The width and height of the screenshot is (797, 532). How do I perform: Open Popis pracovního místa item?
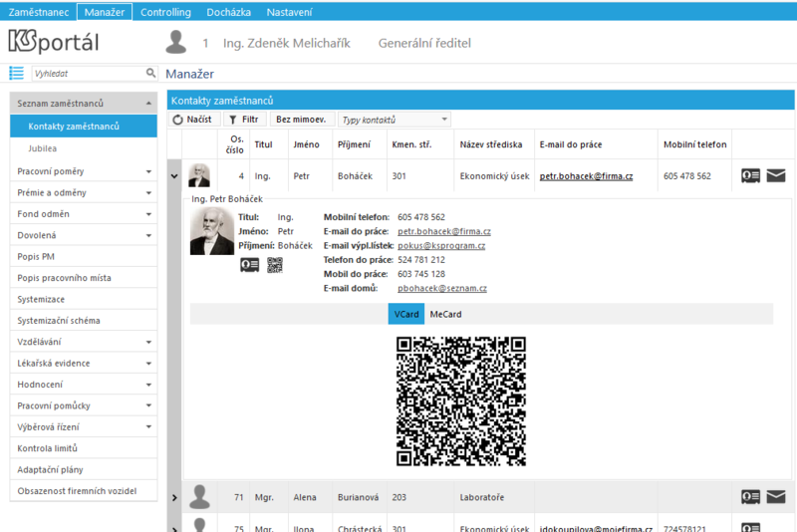[x=84, y=278]
